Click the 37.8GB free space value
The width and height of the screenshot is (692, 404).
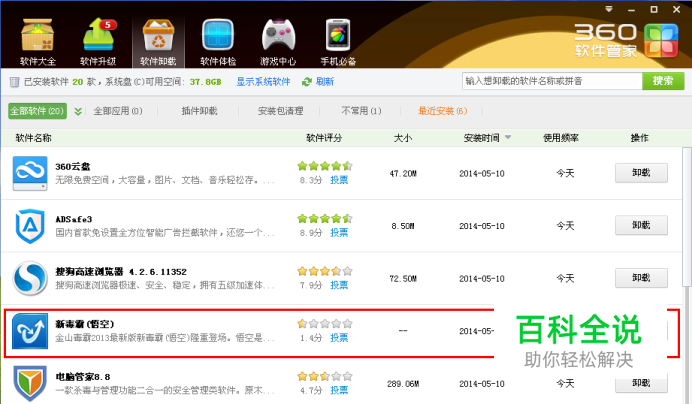click(206, 82)
